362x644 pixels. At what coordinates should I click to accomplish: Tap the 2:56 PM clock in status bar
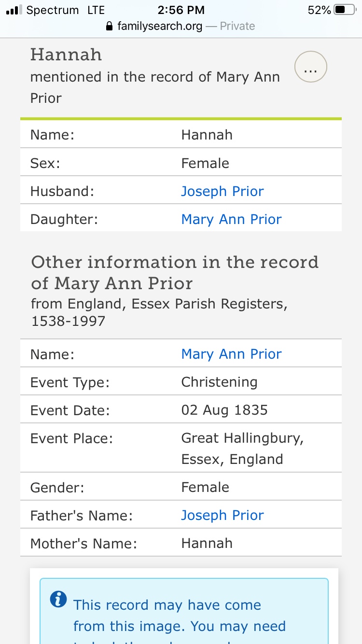point(181,10)
